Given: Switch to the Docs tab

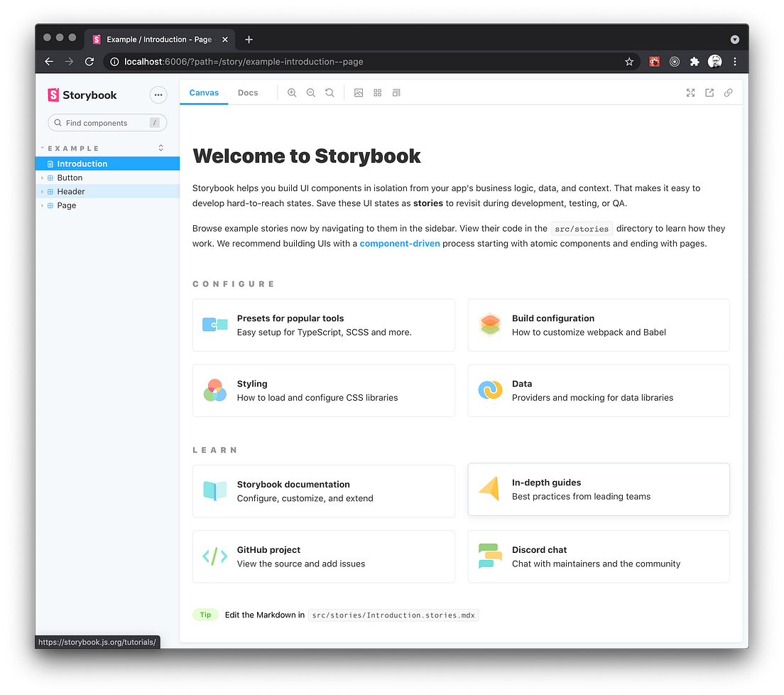Looking at the screenshot, I should (248, 93).
